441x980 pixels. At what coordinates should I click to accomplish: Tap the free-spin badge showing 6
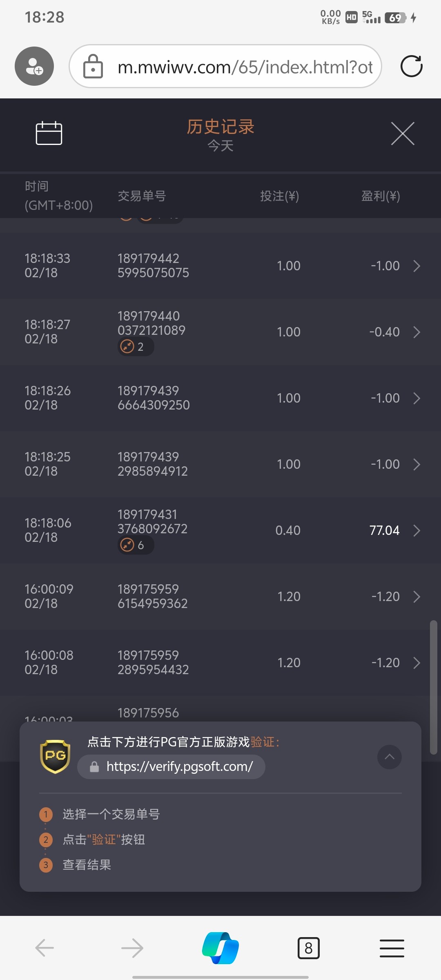pos(136,545)
